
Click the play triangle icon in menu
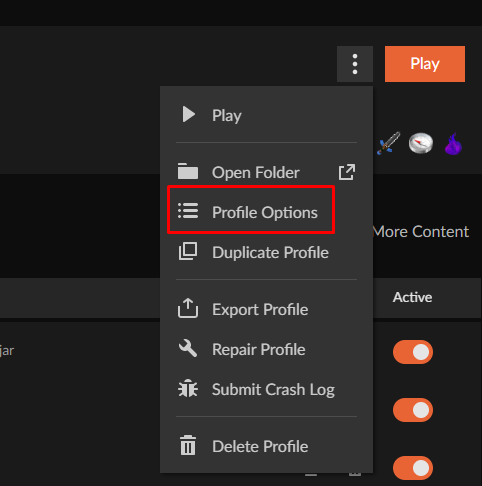tap(189, 115)
